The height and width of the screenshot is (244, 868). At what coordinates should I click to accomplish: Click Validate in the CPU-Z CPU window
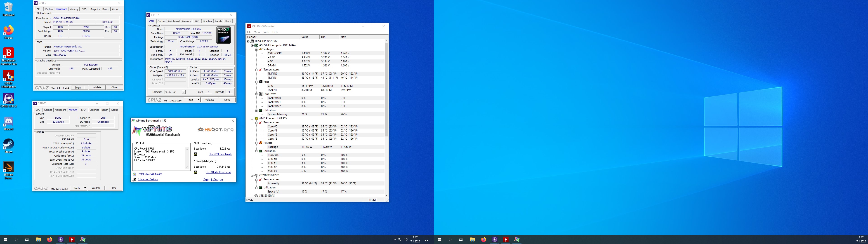point(210,100)
